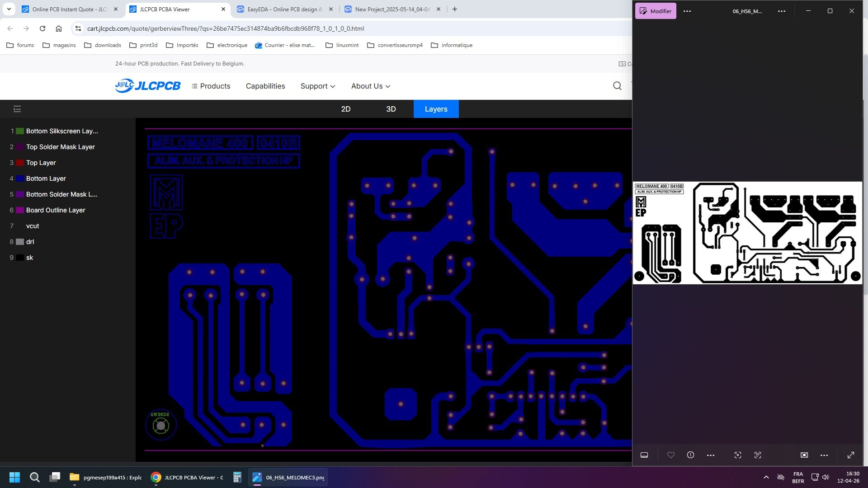This screenshot has height=488, width=868.
Task: Click the JLCPCB search magnifier icon
Action: (617, 86)
